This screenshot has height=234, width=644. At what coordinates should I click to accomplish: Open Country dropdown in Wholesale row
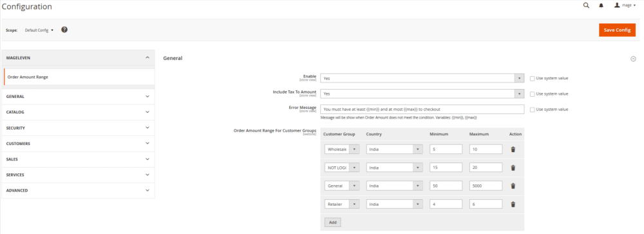point(394,150)
